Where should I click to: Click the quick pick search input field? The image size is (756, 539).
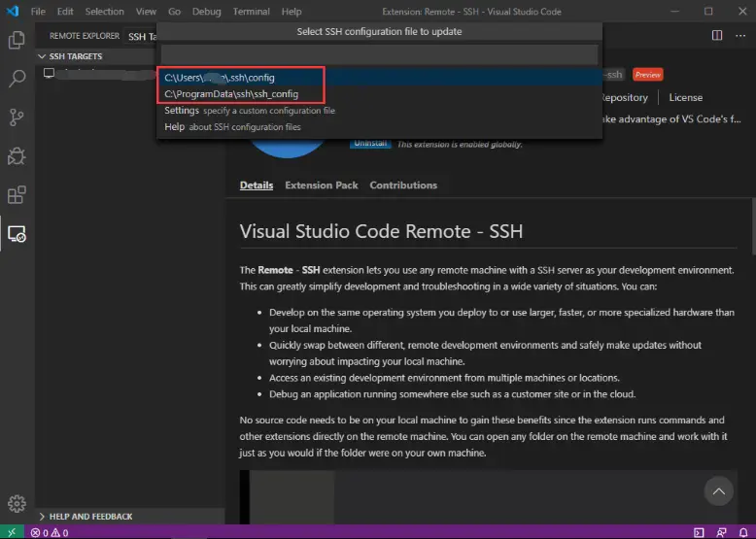tap(379, 54)
